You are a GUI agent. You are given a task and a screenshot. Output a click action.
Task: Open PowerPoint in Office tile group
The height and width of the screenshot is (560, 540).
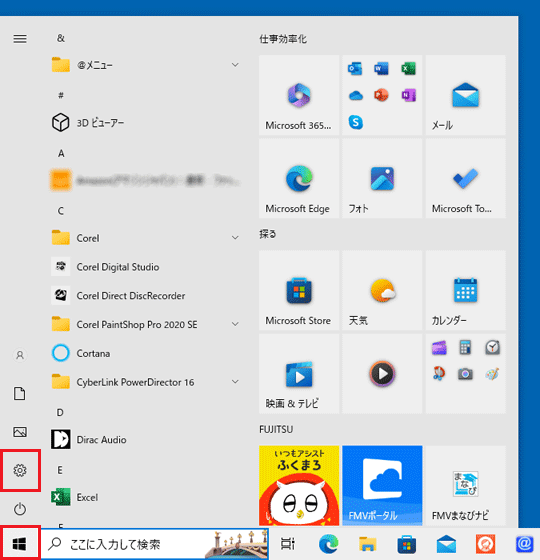pyautogui.click(x=381, y=95)
